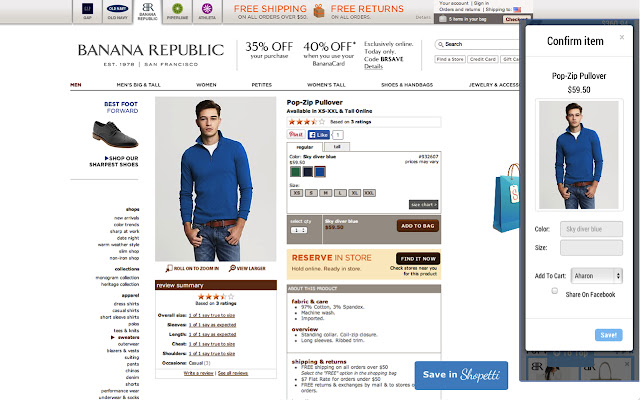Click the Sign in link
640x400 pixels.
click(481, 3)
